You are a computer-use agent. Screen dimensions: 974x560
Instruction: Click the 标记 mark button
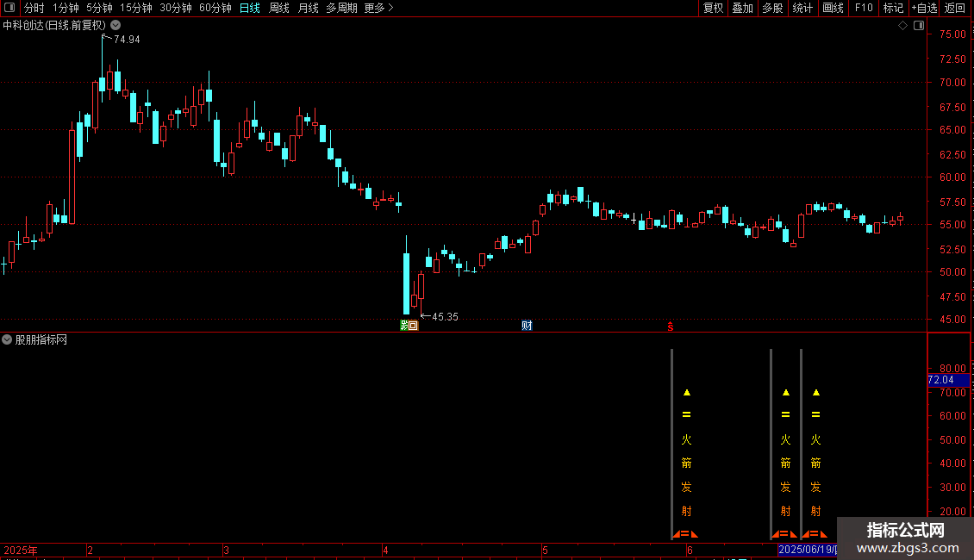893,8
